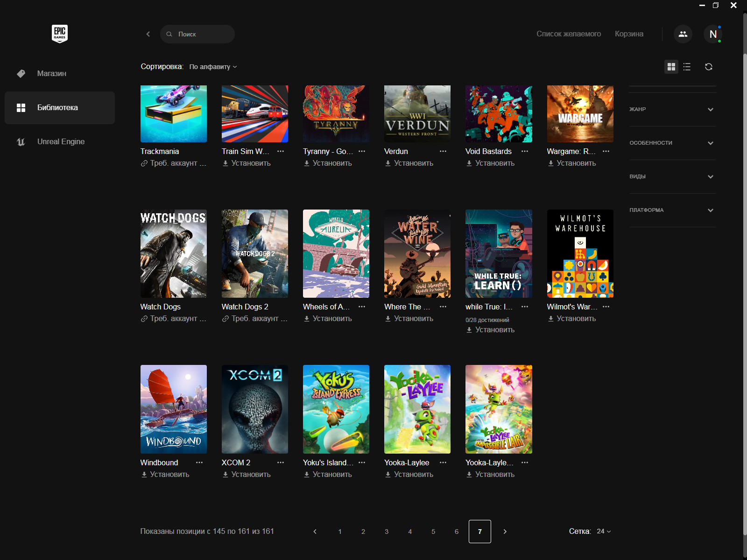
Task: Go to page 3
Action: (387, 532)
